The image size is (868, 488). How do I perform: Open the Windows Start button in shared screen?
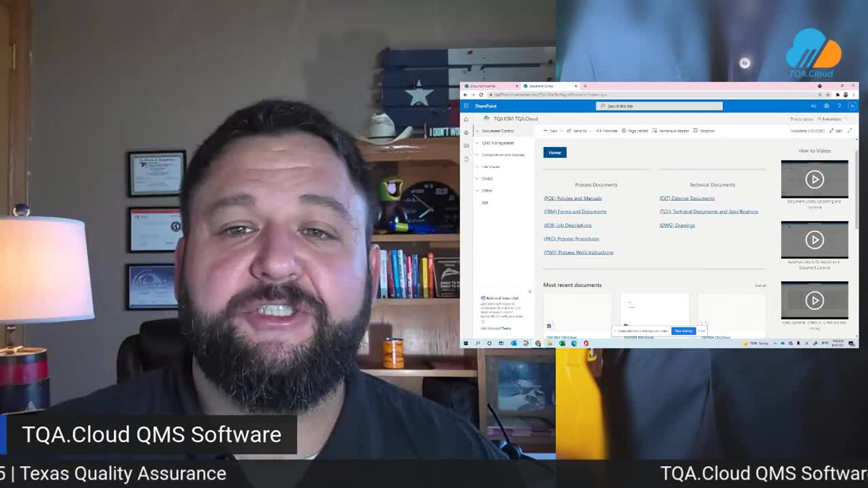[465, 344]
